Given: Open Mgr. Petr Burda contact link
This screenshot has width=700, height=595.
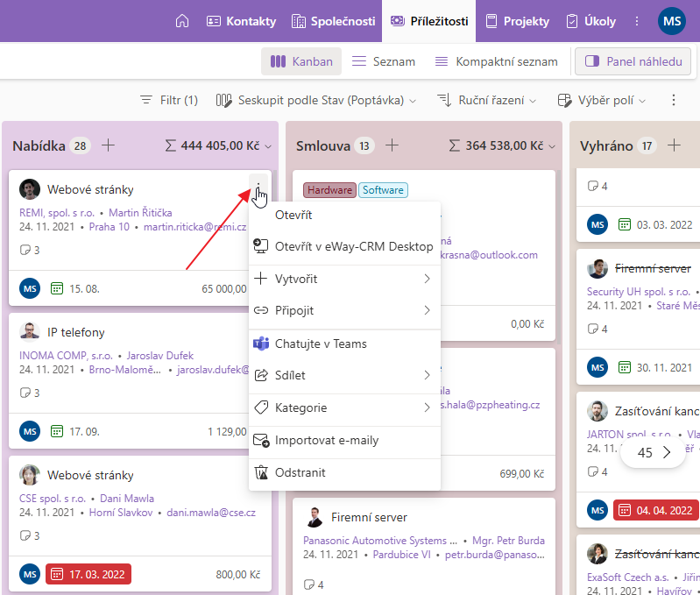Looking at the screenshot, I should (508, 541).
